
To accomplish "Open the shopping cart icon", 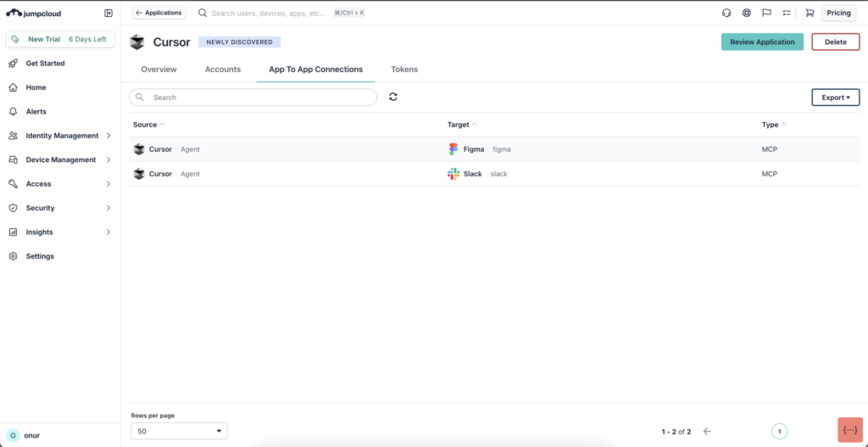I will [x=810, y=13].
